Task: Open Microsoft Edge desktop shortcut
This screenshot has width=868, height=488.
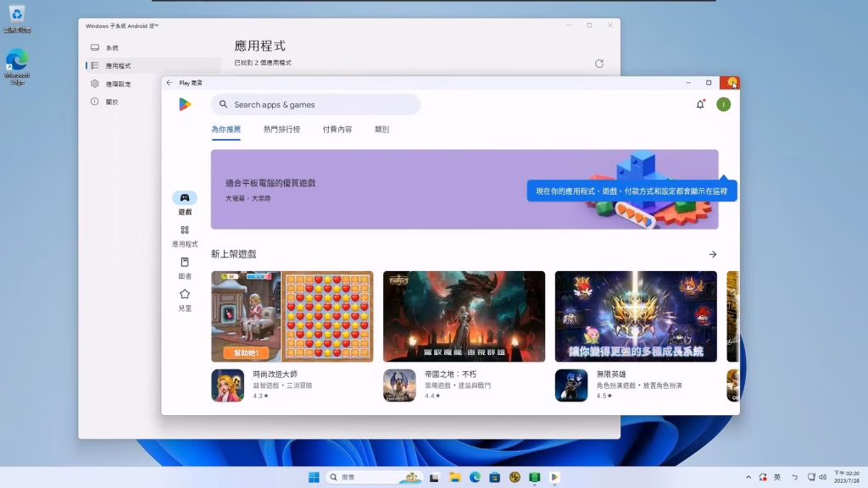Action: [x=17, y=67]
